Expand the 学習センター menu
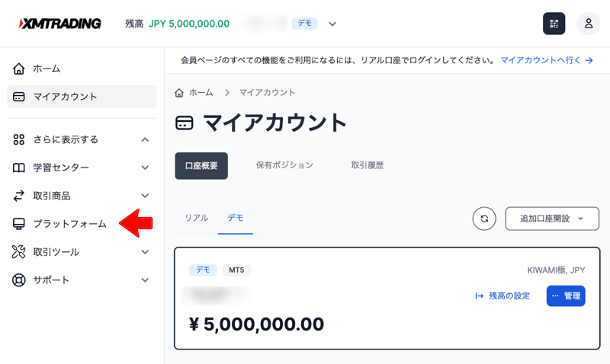Viewport: 610px width, 364px height. [145, 168]
